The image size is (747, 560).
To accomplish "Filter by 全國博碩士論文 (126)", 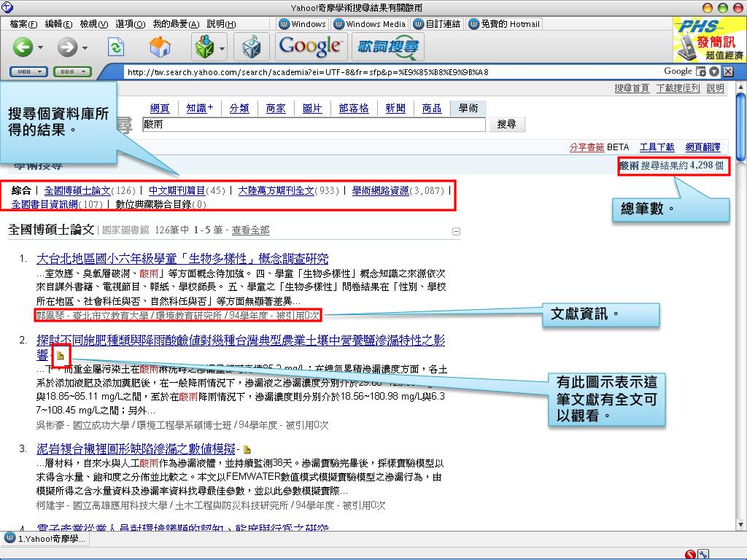I will point(77,190).
